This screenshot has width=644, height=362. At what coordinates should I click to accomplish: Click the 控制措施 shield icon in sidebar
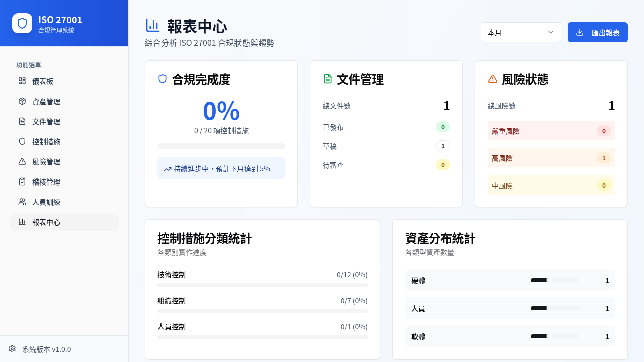coord(22,141)
